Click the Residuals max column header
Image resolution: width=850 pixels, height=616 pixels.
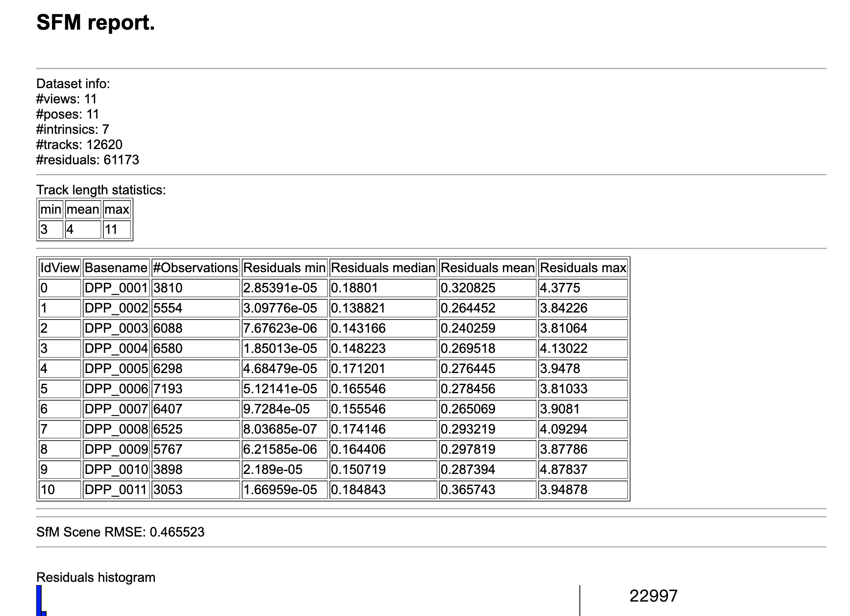[x=583, y=268]
